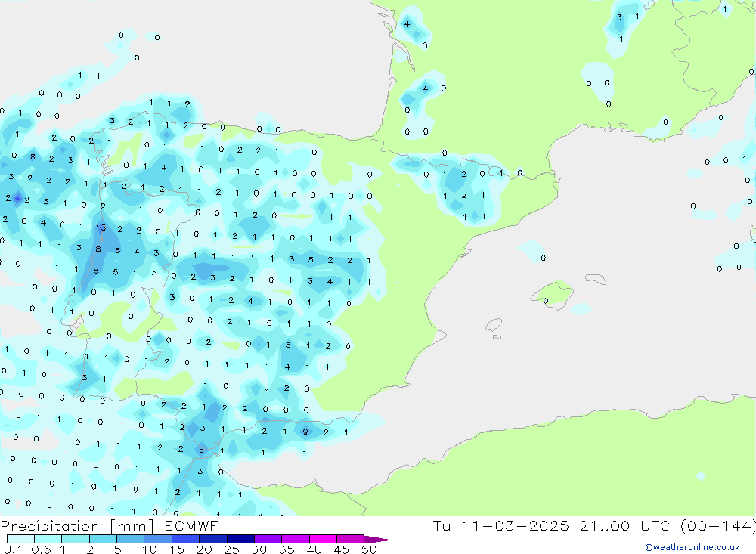
Task: Click the legend label '25'
Action: point(231,549)
